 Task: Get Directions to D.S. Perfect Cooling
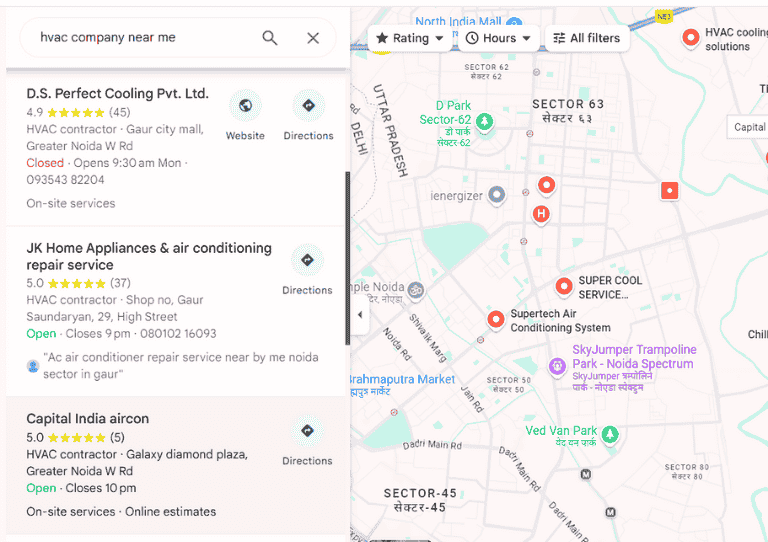308,106
